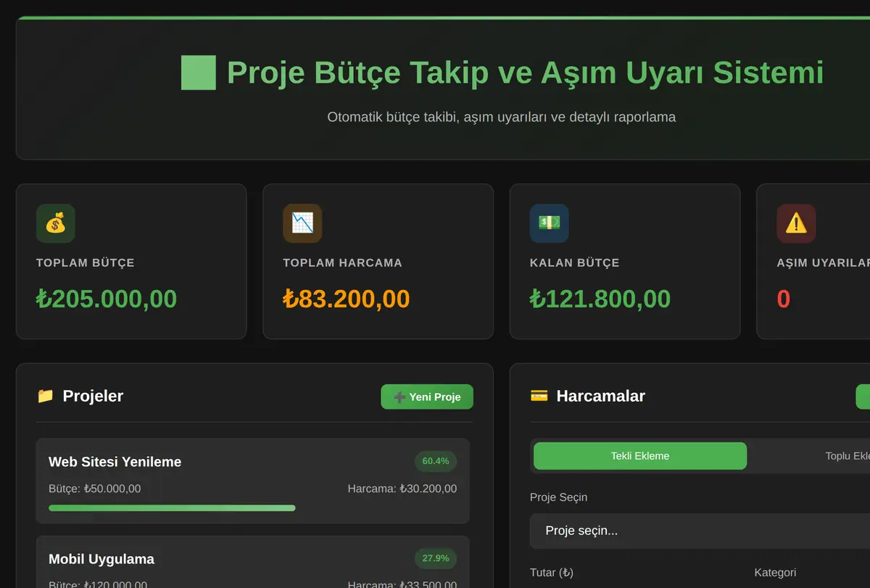Image resolution: width=870 pixels, height=588 pixels.
Task: Switch to the Toplu Ekleme tab
Action: tap(847, 456)
